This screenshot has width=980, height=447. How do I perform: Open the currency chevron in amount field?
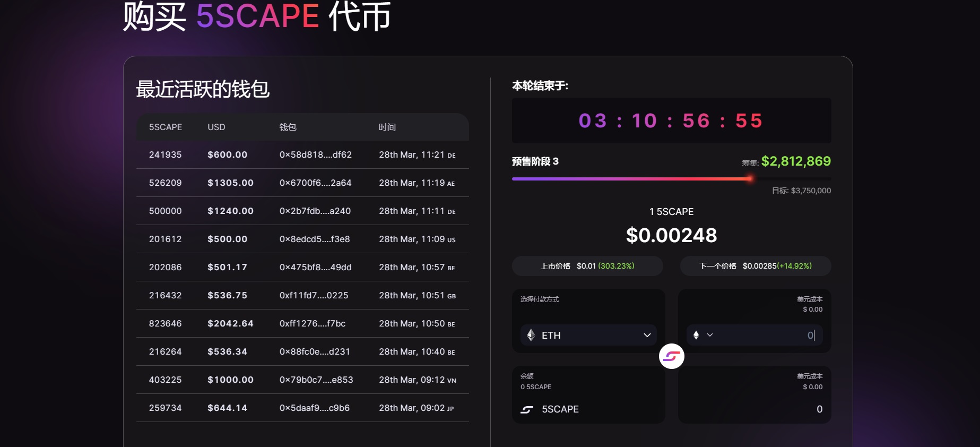click(x=710, y=335)
